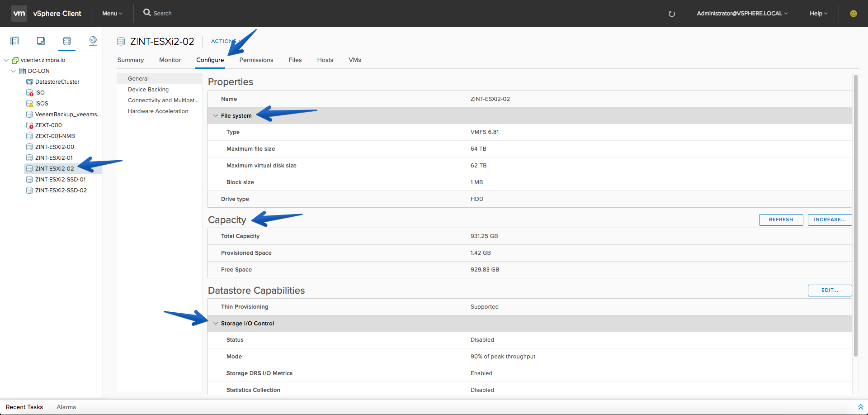This screenshot has width=868, height=415.
Task: Select ZEXT-000 in the datastore tree
Action: [48, 125]
